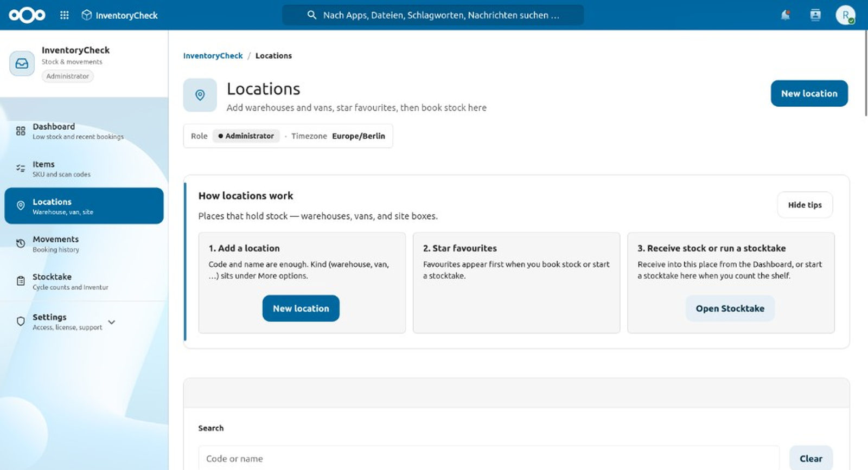Select Locations in the sidebar
This screenshot has height=470, width=868.
[x=84, y=205]
